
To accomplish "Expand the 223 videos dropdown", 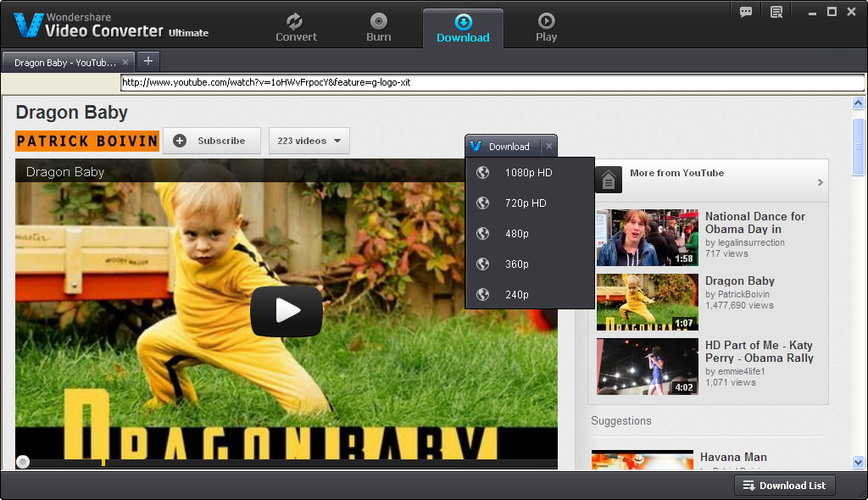I will tap(309, 141).
